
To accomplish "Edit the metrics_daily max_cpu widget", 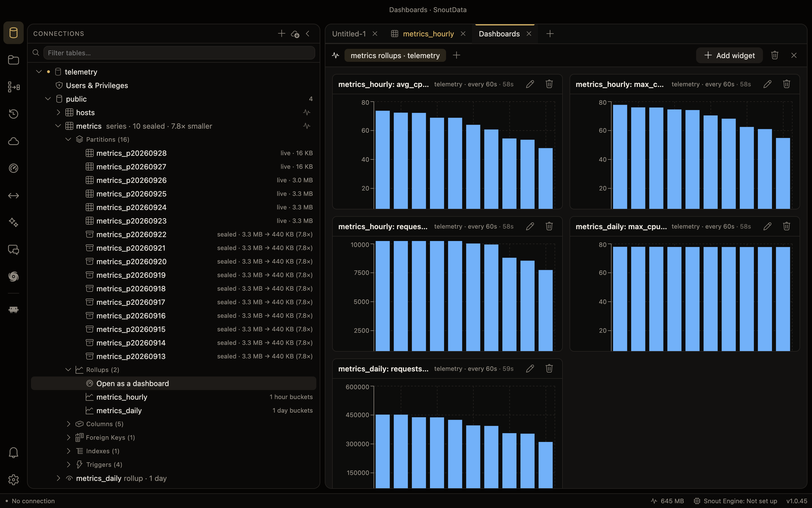I will tap(767, 226).
